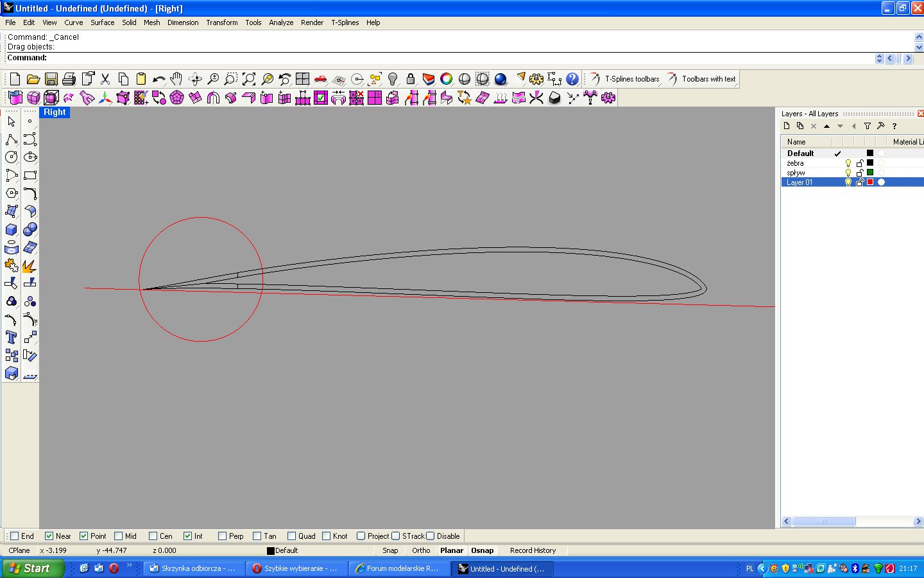Open the Surface menu
This screenshot has width=924, height=578.
[102, 22]
